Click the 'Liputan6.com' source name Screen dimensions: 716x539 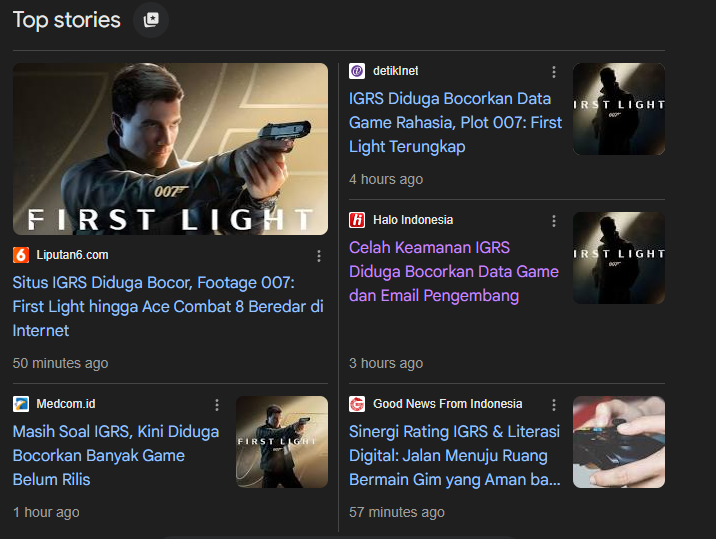(72, 255)
